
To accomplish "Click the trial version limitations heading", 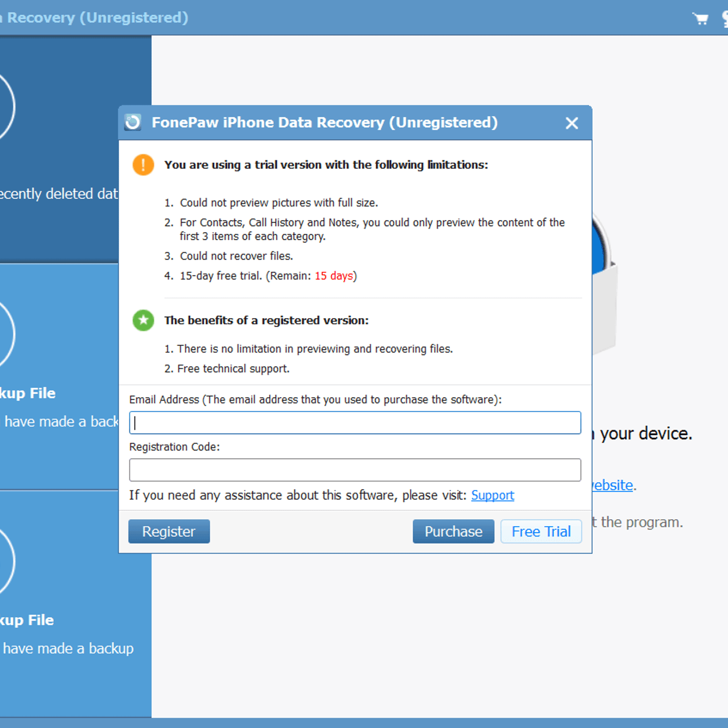I will (326, 165).
